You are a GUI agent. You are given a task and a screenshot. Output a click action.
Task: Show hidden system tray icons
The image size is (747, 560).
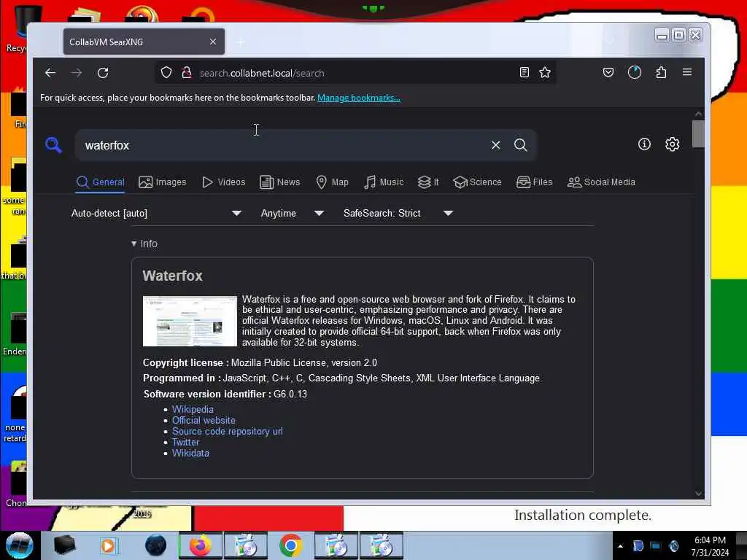tap(620, 546)
